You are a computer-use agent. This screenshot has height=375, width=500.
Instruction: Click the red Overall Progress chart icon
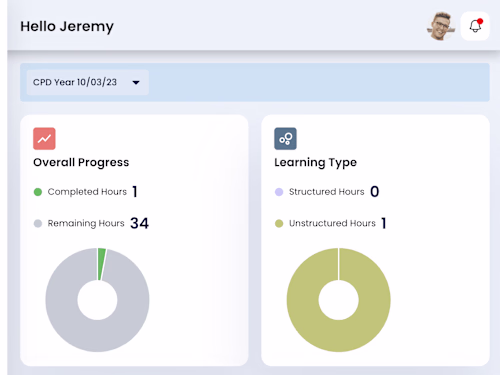click(x=44, y=139)
